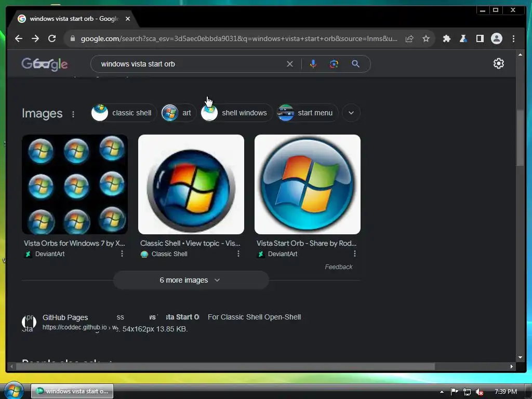Go forward in browser history
The width and height of the screenshot is (532, 399).
pos(35,38)
